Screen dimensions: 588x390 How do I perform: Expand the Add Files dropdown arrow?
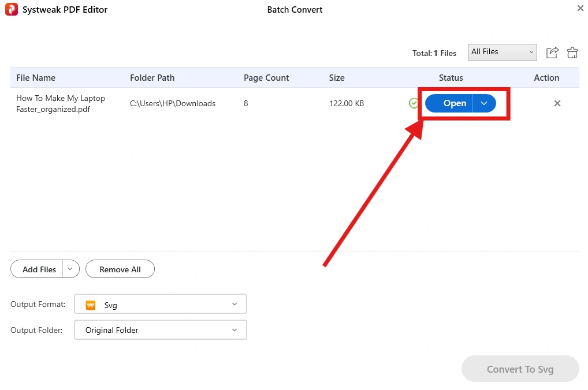pos(70,269)
